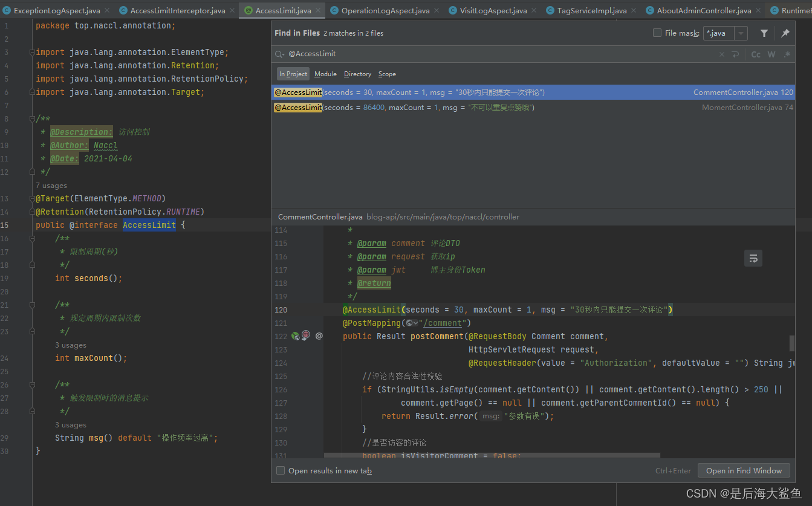Viewport: 812px width, 506px height.
Task: Click the preview pane horizontal scrollbar
Action: click(x=492, y=455)
